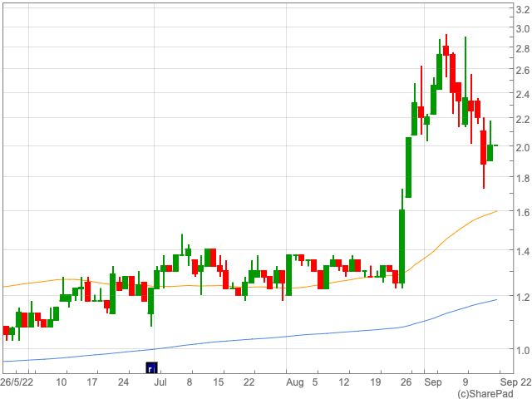The image size is (532, 399).
Task: Click the '26/5/22' start date label
Action: pyautogui.click(x=15, y=382)
